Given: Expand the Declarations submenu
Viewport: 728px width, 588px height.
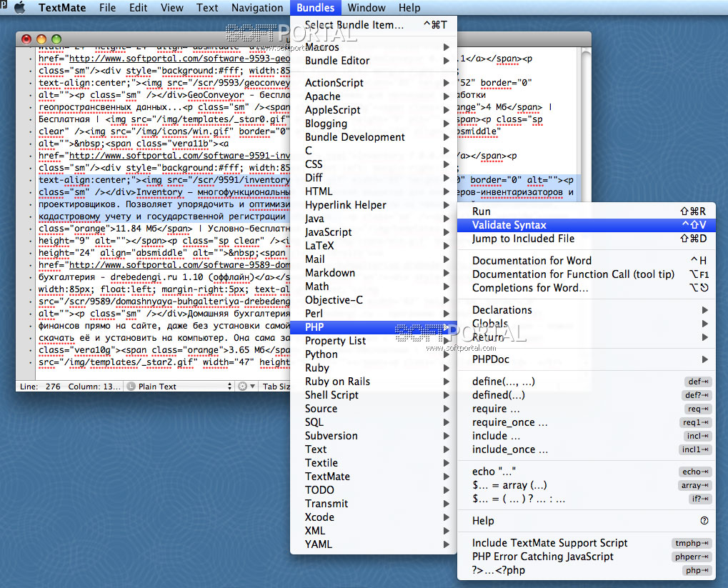Looking at the screenshot, I should click(587, 310).
